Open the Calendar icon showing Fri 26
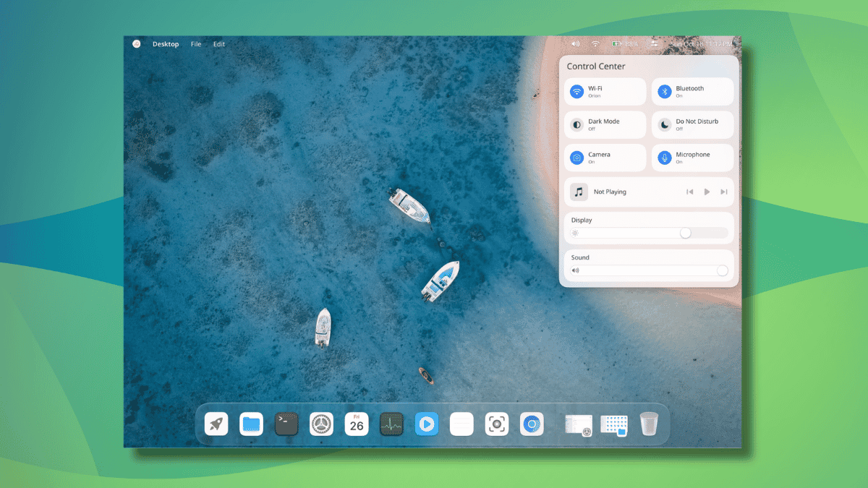 357,424
